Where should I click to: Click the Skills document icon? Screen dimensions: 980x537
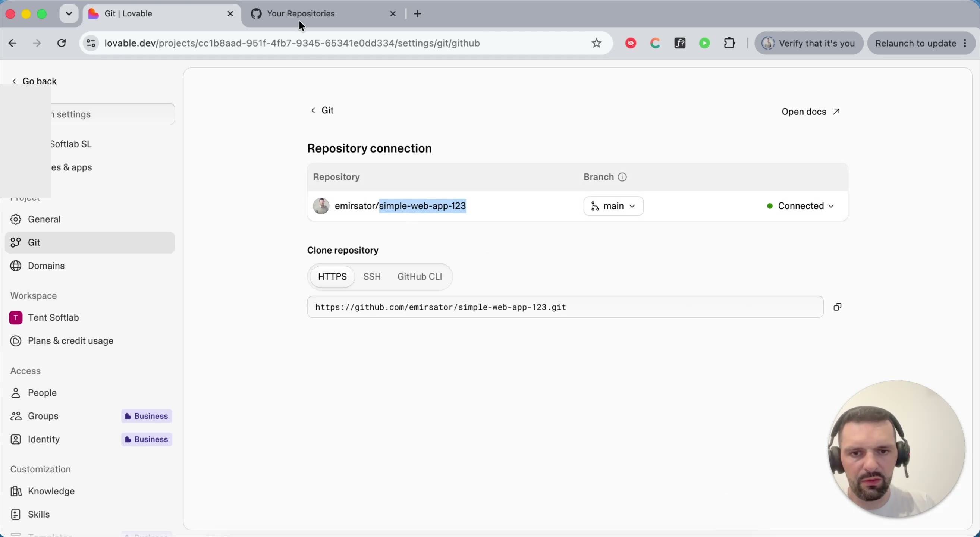(16, 514)
